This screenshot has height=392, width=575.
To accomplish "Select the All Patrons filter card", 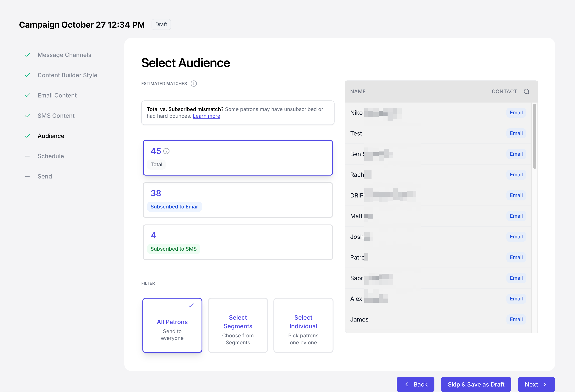I will click(x=172, y=325).
